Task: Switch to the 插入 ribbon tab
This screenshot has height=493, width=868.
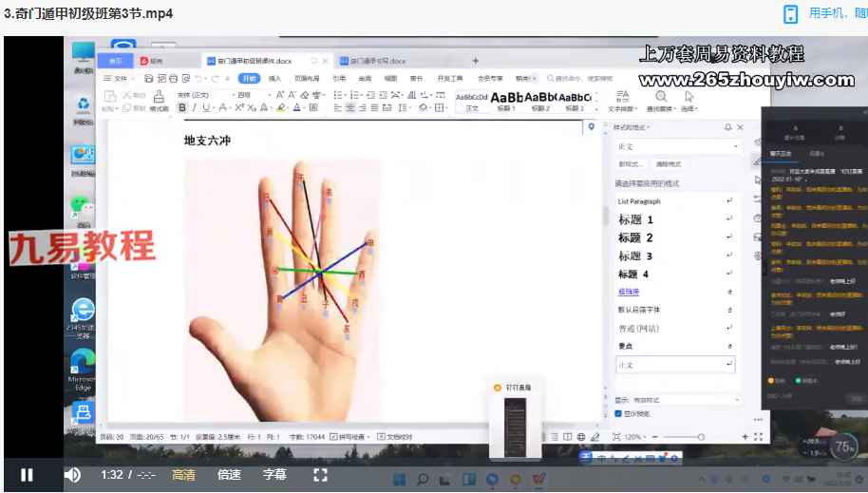Action: coord(274,78)
